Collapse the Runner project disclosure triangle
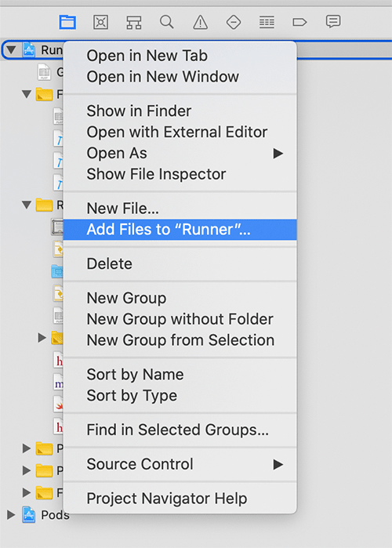This screenshot has width=392, height=548. [11, 49]
